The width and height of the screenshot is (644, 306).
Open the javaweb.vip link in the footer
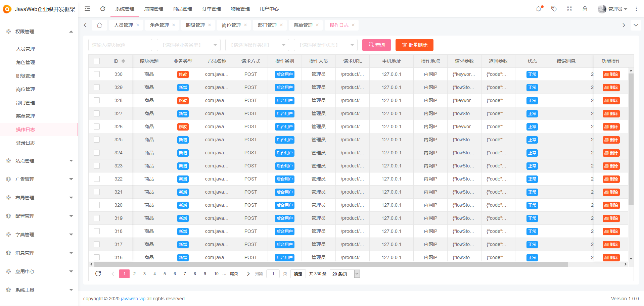pos(133,299)
